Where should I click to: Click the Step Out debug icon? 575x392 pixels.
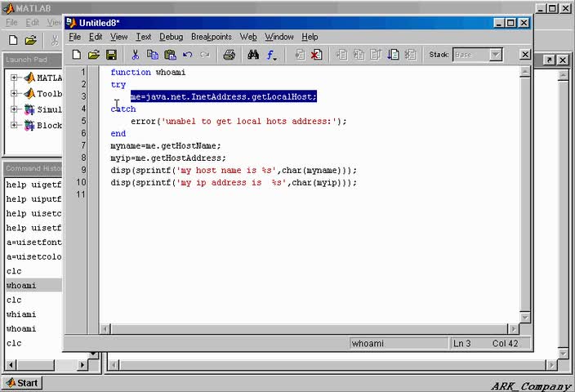pyautogui.click(x=376, y=55)
